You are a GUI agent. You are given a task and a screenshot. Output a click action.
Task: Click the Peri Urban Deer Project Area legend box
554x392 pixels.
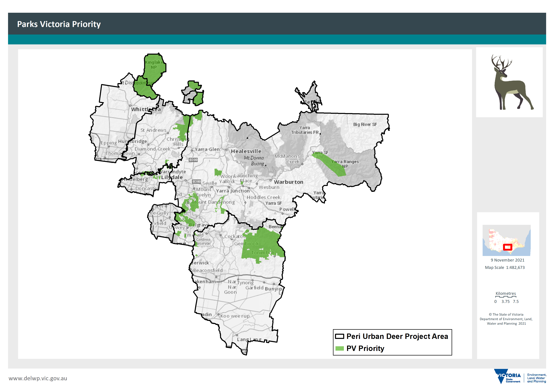[x=339, y=337]
